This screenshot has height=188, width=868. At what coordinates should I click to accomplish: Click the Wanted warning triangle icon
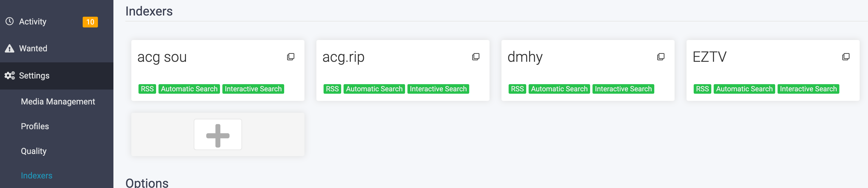click(x=10, y=49)
